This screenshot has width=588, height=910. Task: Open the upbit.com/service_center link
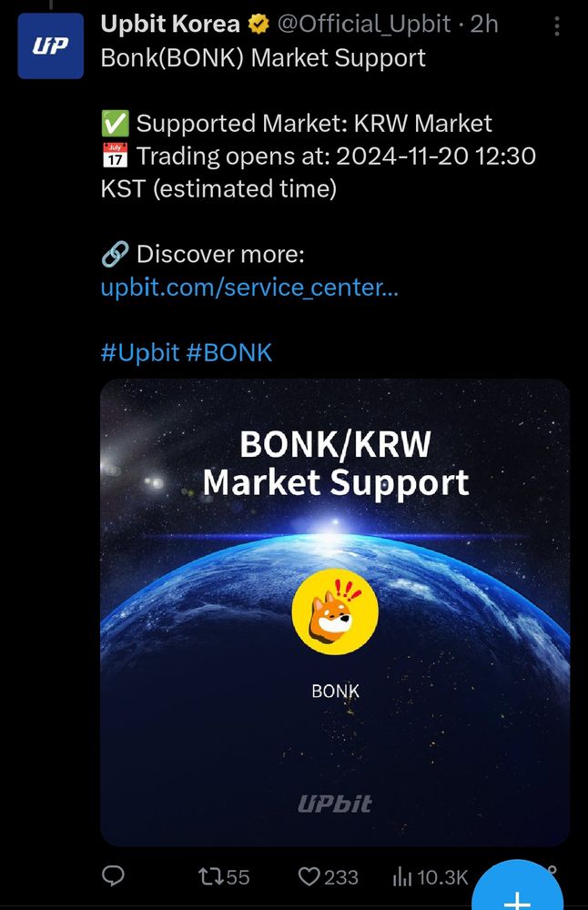pos(249,287)
